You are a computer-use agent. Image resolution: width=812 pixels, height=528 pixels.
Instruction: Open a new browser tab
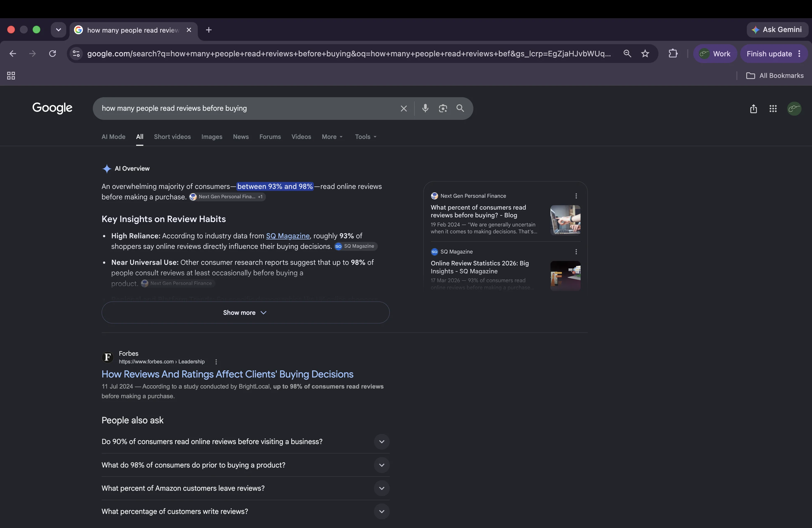point(209,30)
